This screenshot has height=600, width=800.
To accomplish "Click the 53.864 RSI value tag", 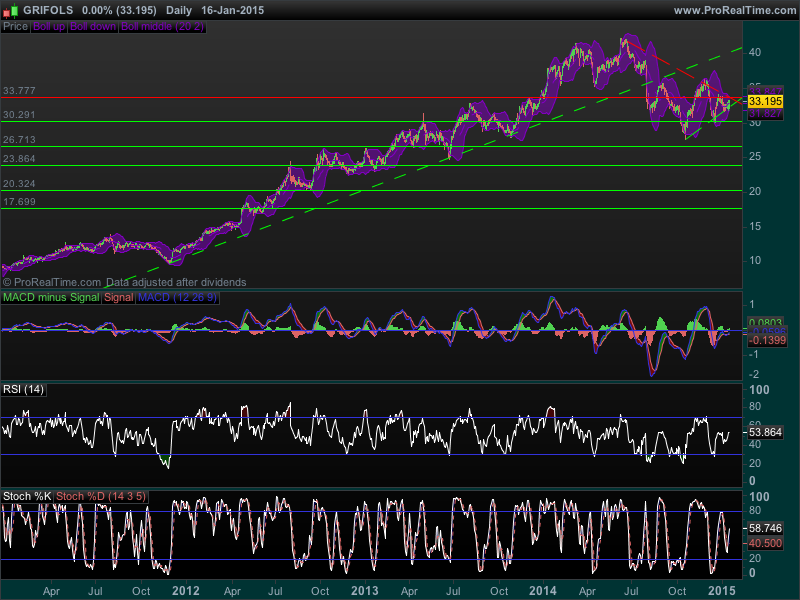I will pos(765,433).
